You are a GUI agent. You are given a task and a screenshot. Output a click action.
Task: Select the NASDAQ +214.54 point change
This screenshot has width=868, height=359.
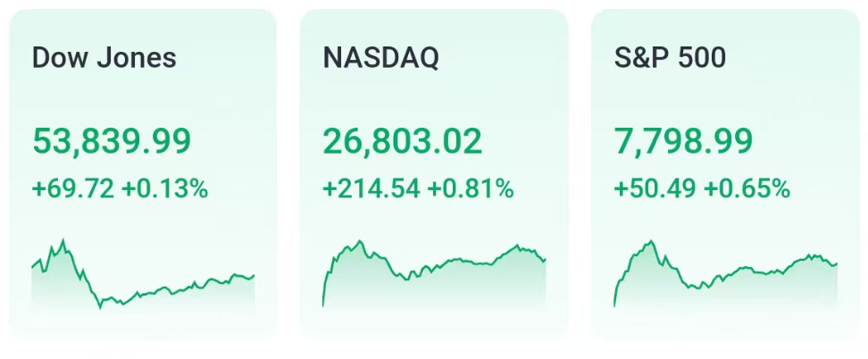point(371,189)
